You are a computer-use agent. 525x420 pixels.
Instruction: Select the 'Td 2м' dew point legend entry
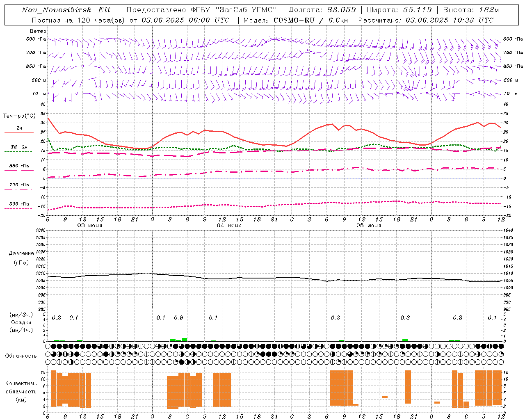tap(19, 147)
